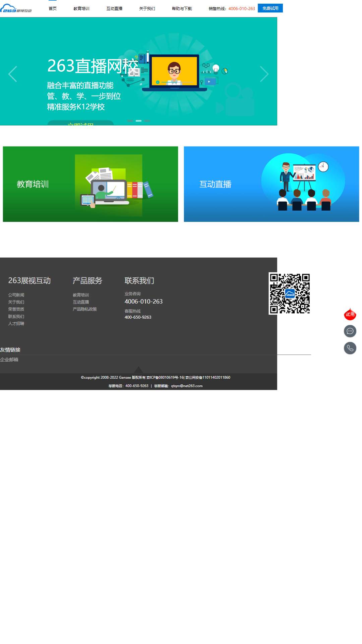The height and width of the screenshot is (644, 362).
Task: Go to the 首页 navigation tab
Action: (53, 8)
